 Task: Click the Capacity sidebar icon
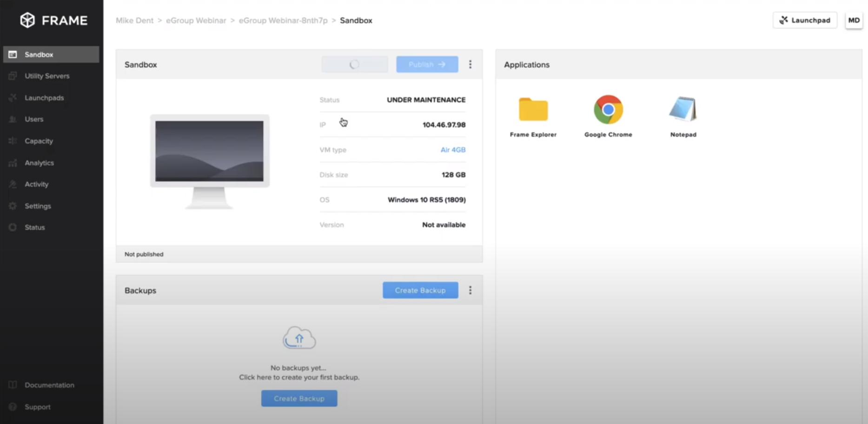(13, 141)
